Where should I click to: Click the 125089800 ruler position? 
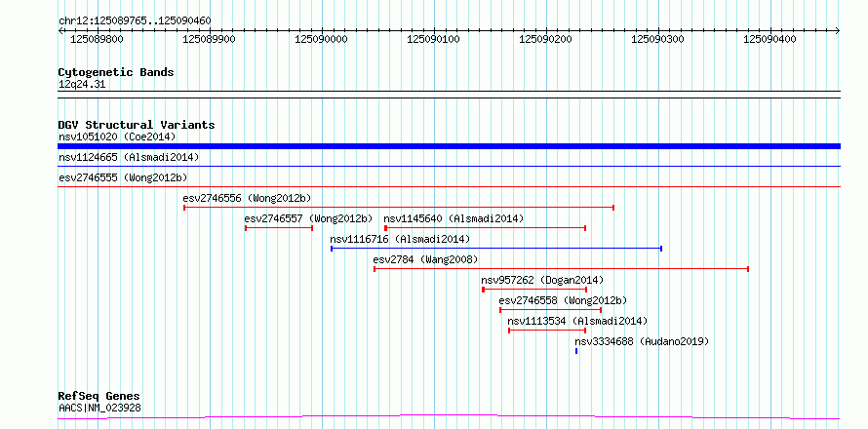click(98, 39)
